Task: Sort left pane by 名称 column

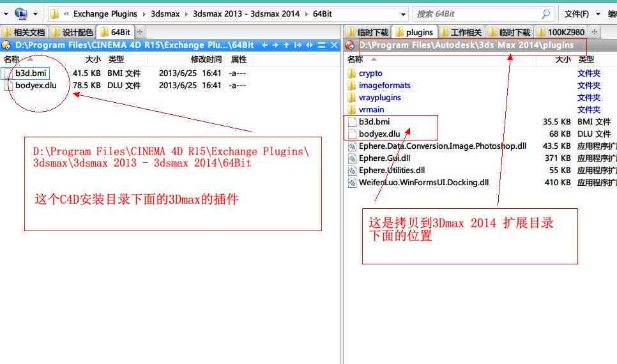Action: tap(11, 59)
